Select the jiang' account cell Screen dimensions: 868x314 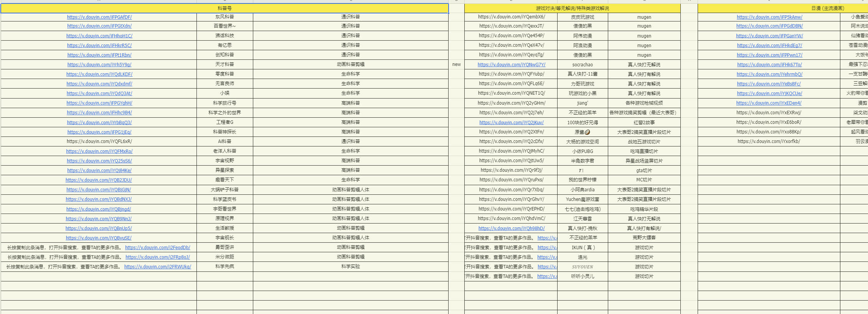tap(582, 103)
